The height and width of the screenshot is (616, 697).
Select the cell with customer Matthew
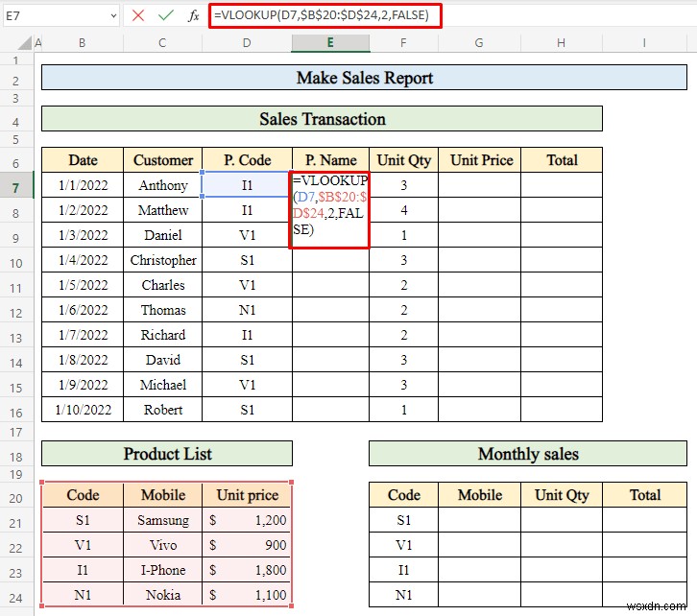coord(162,210)
